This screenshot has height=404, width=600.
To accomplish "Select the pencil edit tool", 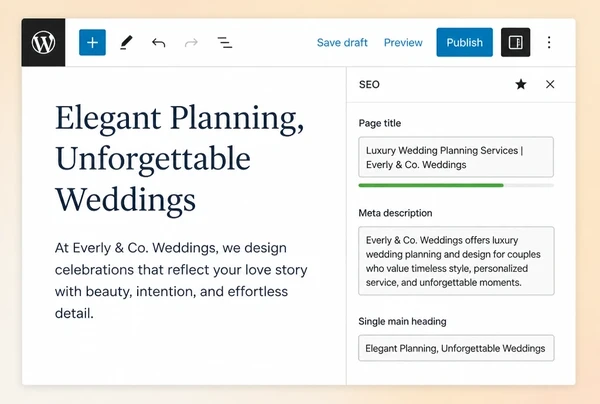I will pos(126,42).
